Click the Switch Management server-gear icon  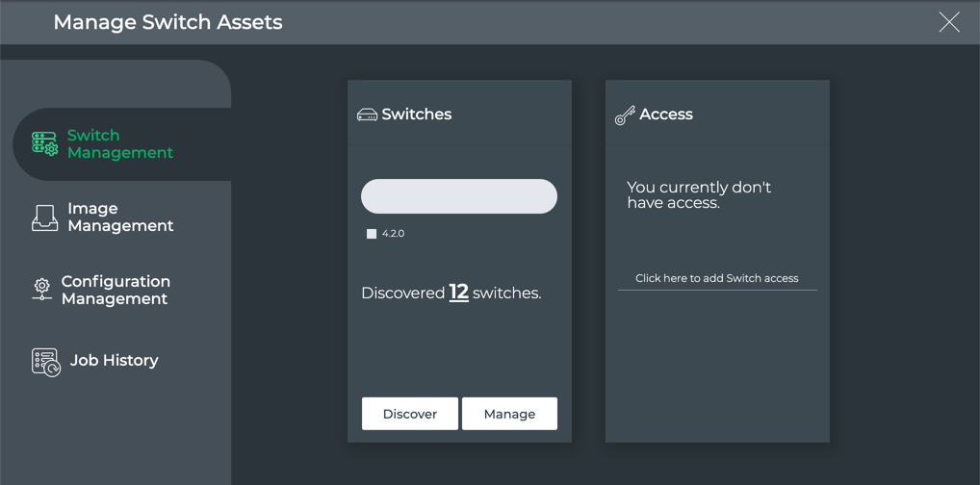(x=44, y=144)
